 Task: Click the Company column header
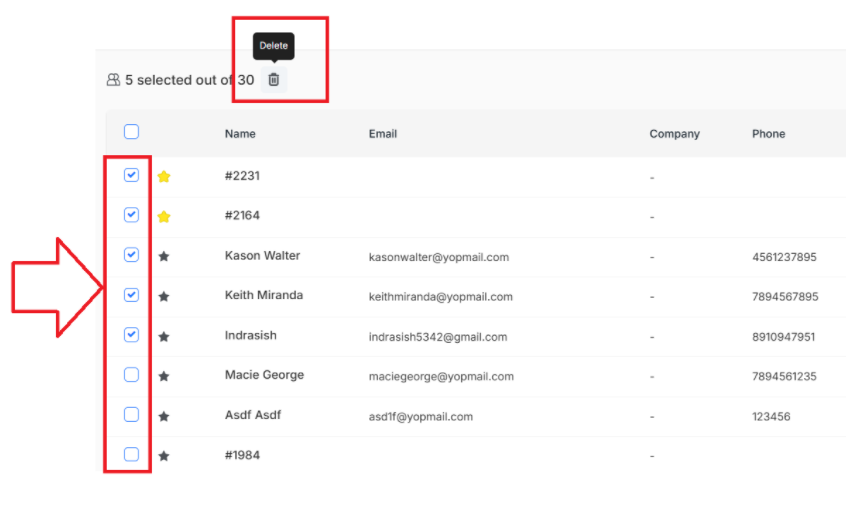pyautogui.click(x=674, y=134)
